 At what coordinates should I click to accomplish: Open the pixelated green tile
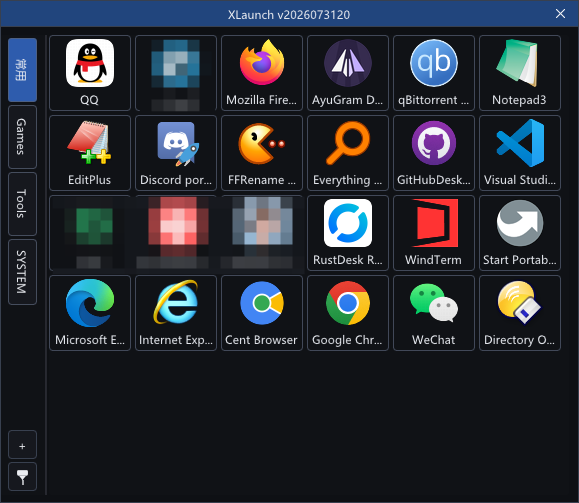pyautogui.click(x=90, y=233)
